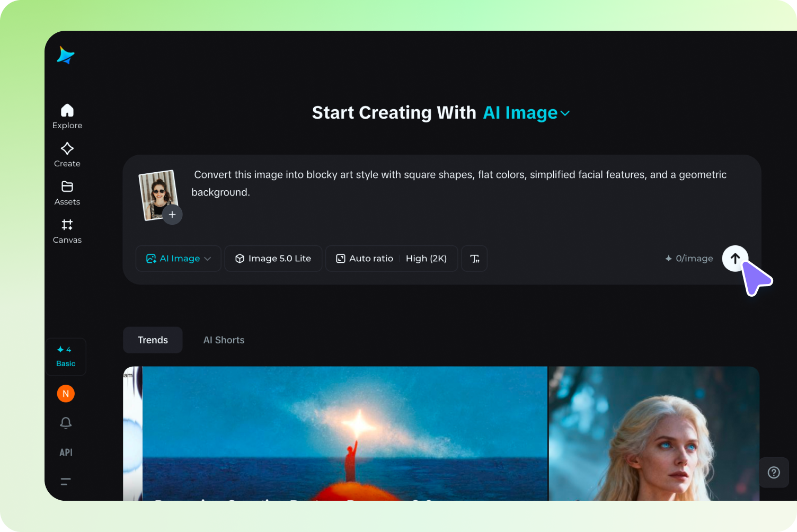This screenshot has height=532, width=797.
Task: Submit prompt with the upload arrow button
Action: (735, 259)
